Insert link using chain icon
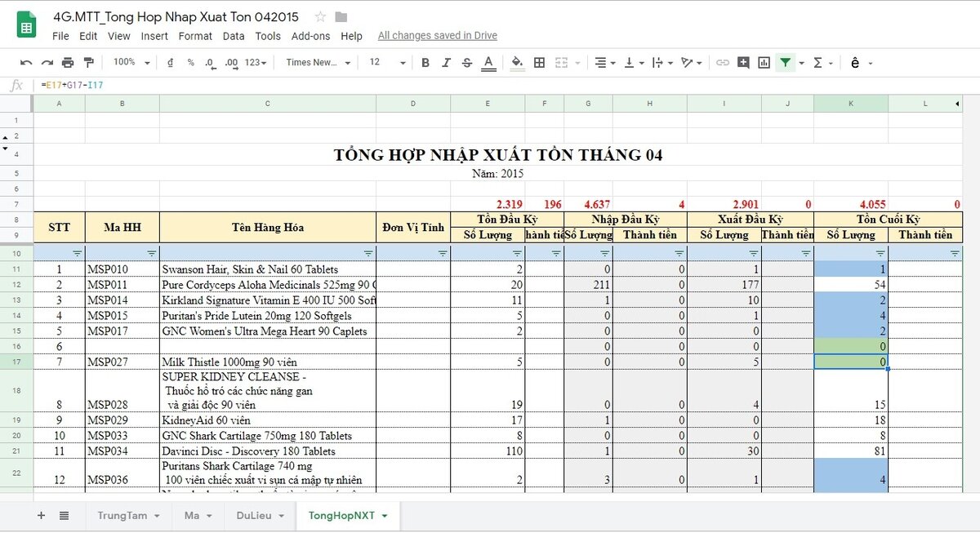This screenshot has height=533, width=980. (x=722, y=63)
